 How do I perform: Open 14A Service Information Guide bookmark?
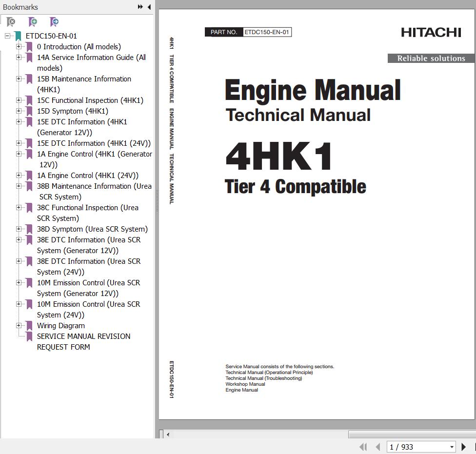coord(91,62)
